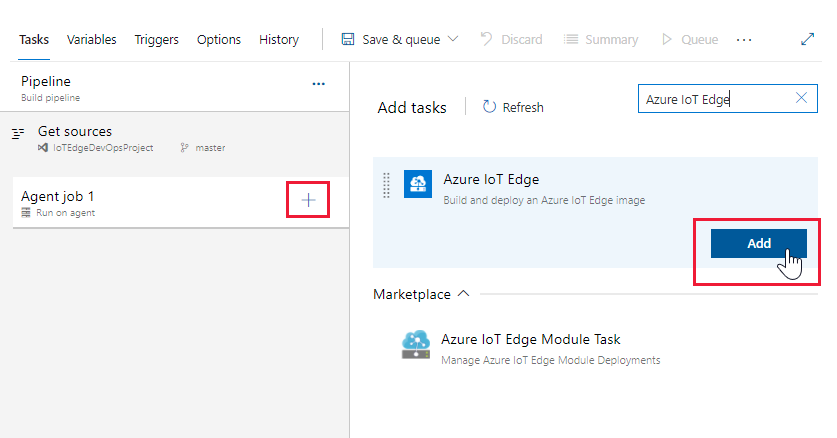Viewport: 837px width, 438px height.
Task: Expand editor with the full screen arrow icon
Action: click(x=808, y=40)
